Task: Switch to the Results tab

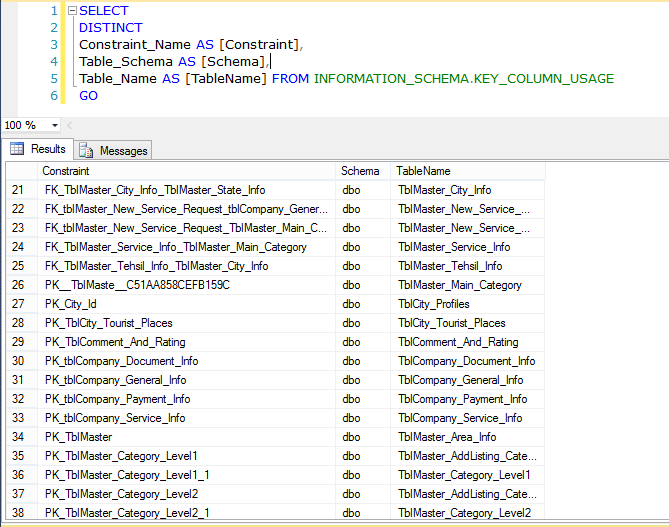Action: click(47, 149)
